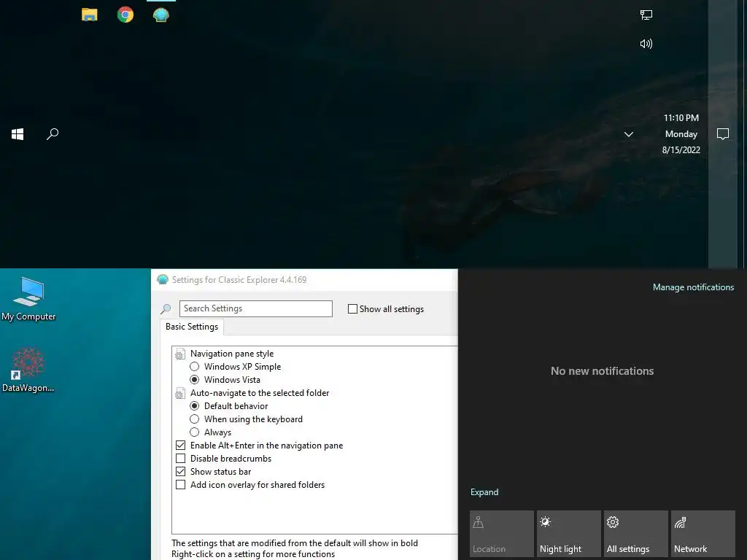This screenshot has width=747, height=560.
Task: Click Auto-navigate to the selected folder icon
Action: click(x=179, y=393)
